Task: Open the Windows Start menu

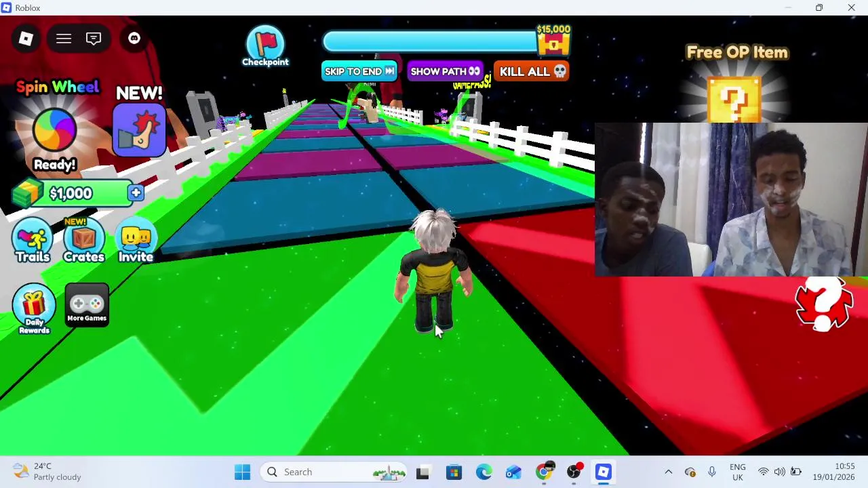Action: [242, 472]
